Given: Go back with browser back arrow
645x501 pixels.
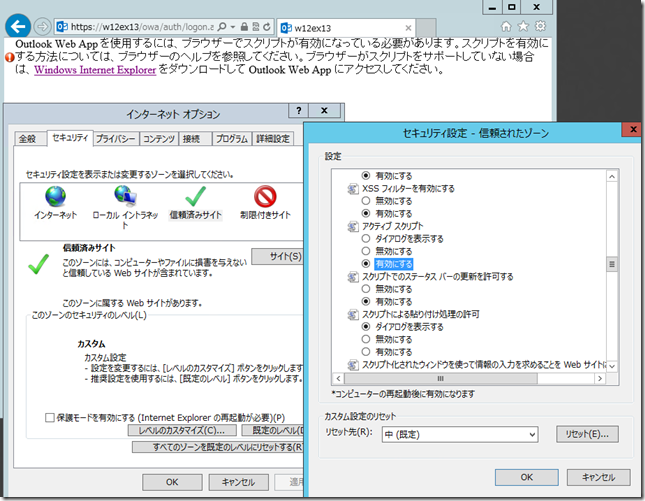Looking at the screenshot, I should [18, 26].
